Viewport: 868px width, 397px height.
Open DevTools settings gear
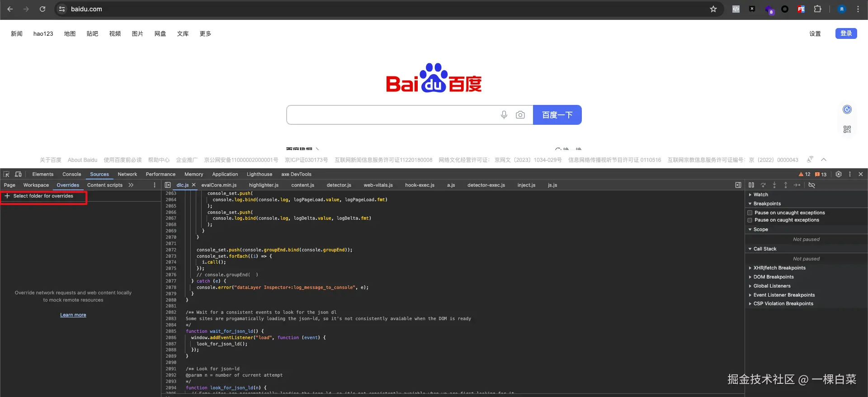pyautogui.click(x=839, y=174)
